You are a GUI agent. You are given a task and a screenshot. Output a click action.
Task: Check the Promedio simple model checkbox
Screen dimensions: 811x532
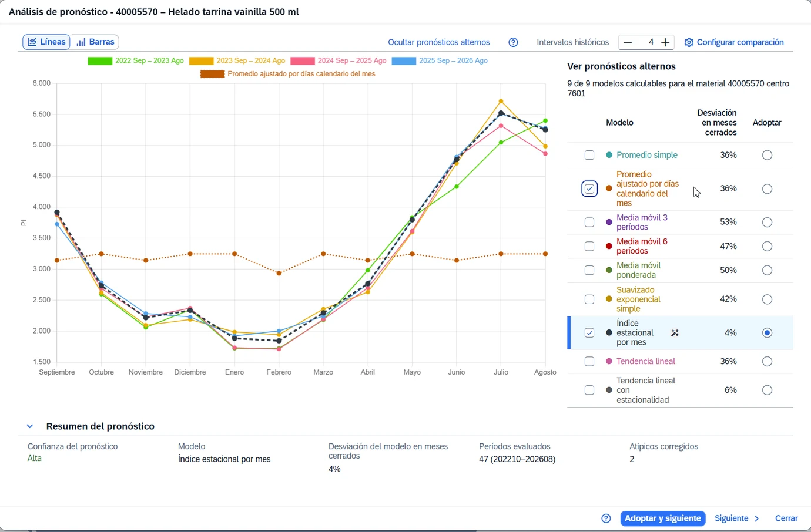click(589, 155)
